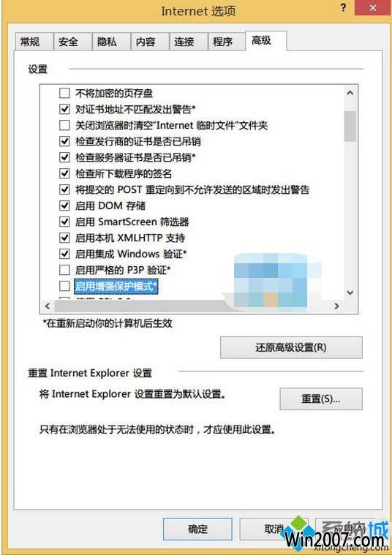
Task: Uncheck 启用集成 Windows 验证
Action: click(x=64, y=254)
